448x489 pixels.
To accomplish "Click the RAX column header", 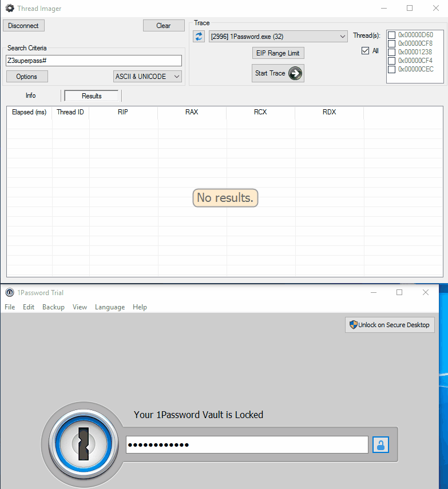I will 192,112.
